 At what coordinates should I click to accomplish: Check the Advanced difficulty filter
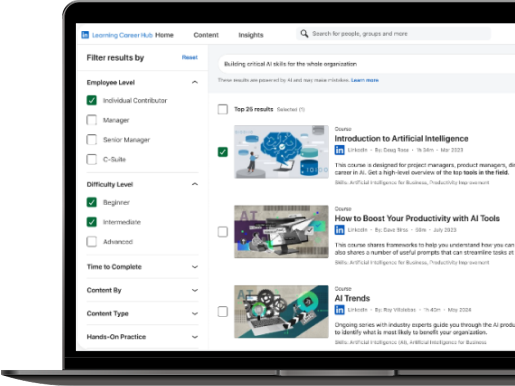click(92, 242)
